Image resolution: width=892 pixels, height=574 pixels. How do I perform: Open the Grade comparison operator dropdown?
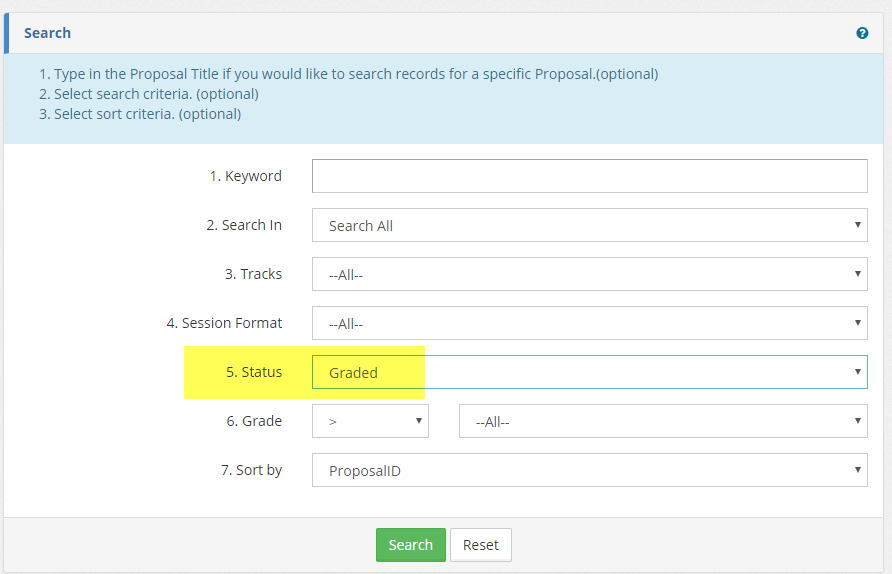(370, 421)
